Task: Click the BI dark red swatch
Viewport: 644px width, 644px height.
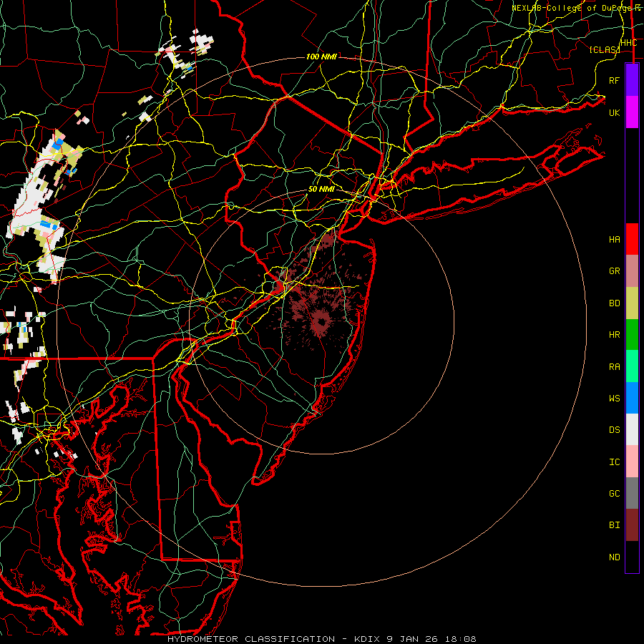Action: point(632,525)
